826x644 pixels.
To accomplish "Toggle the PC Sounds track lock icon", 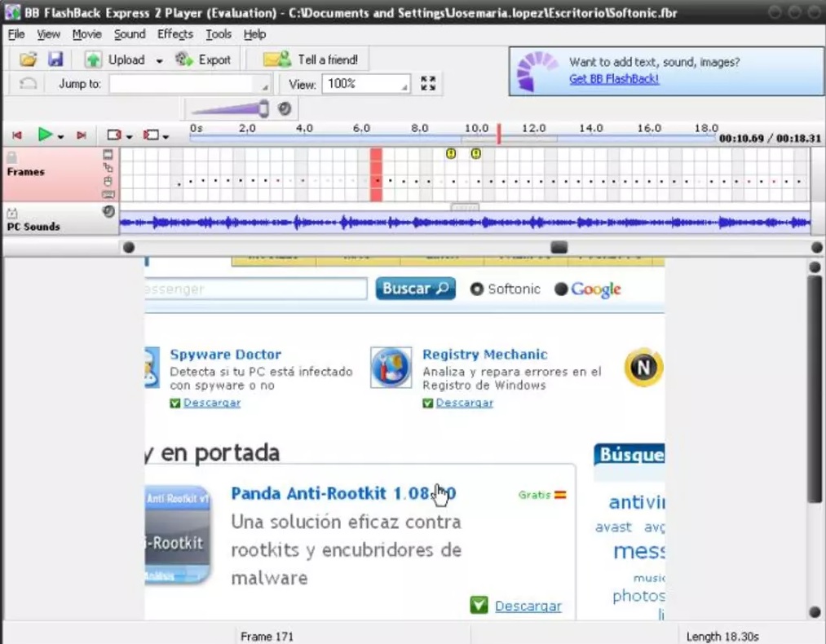I will coord(12,214).
